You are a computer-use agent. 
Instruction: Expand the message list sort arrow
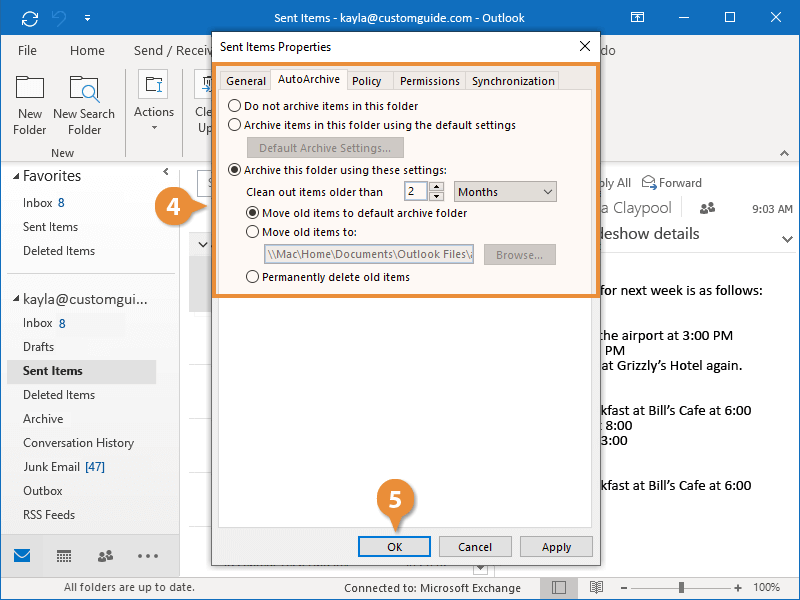[x=203, y=244]
